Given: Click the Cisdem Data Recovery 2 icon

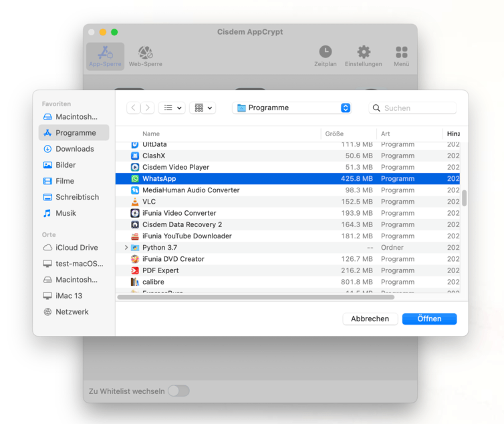Looking at the screenshot, I should (x=135, y=224).
